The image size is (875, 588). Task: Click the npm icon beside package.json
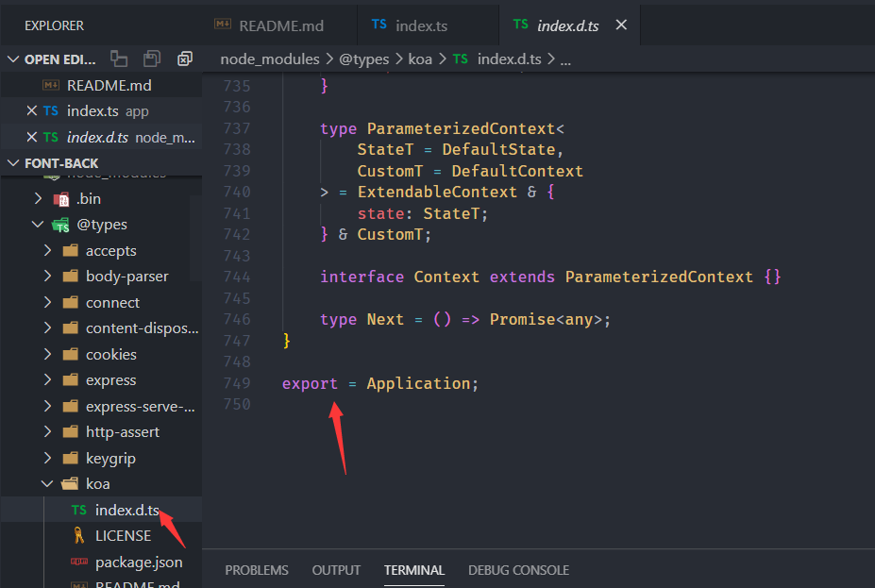78,562
